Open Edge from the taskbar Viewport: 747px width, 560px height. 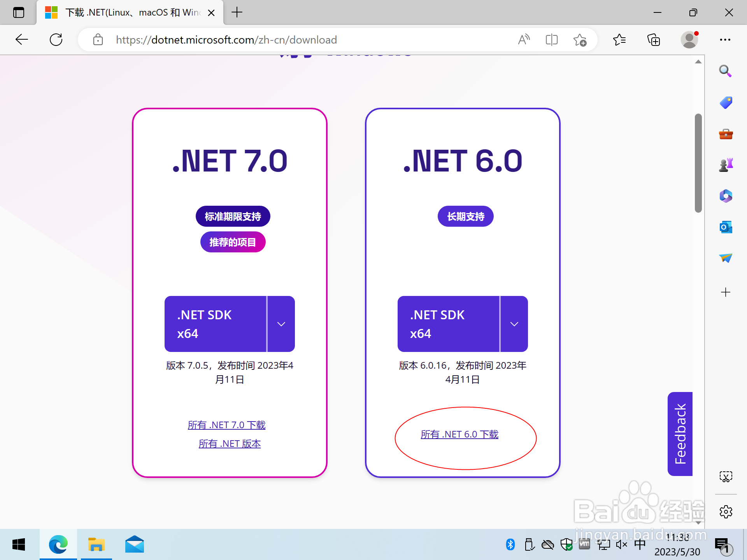tap(58, 544)
